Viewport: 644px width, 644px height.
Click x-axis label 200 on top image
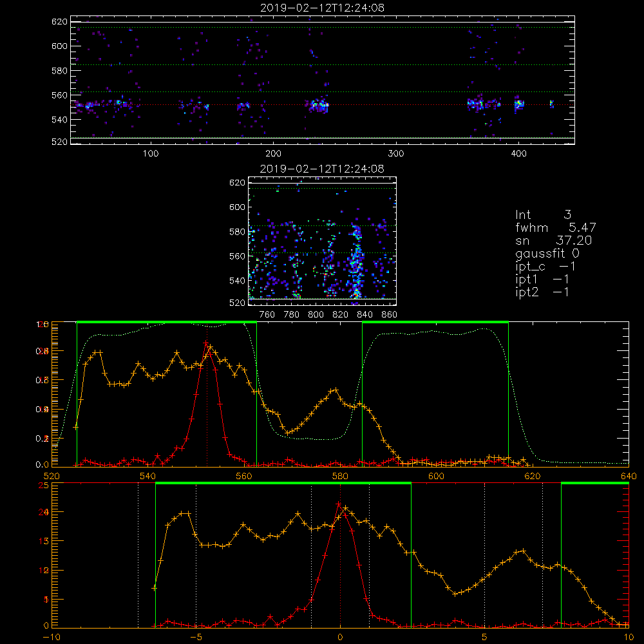tap(273, 154)
